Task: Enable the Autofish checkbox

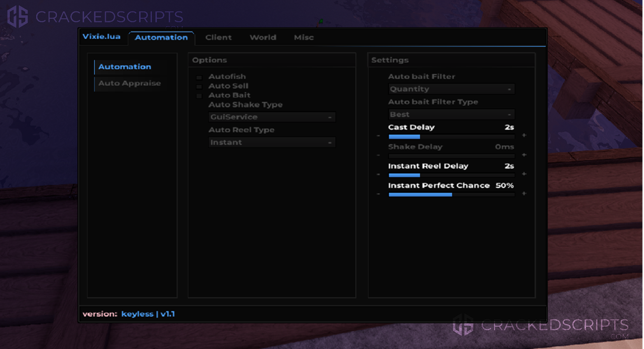Action: pyautogui.click(x=199, y=77)
